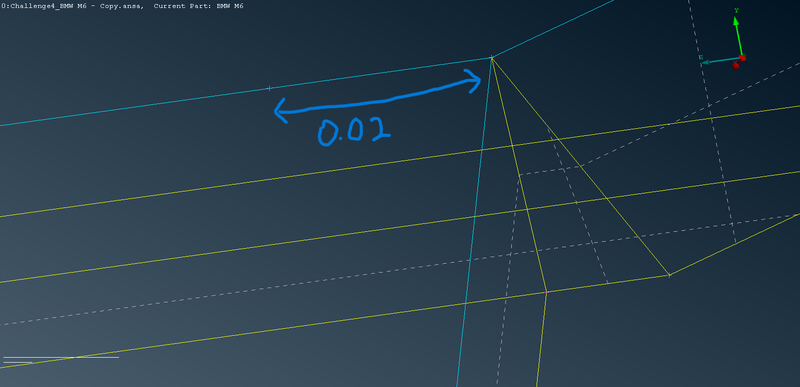Click the green Y axis arrow on triad
This screenshot has height=387, width=800.
(738, 37)
